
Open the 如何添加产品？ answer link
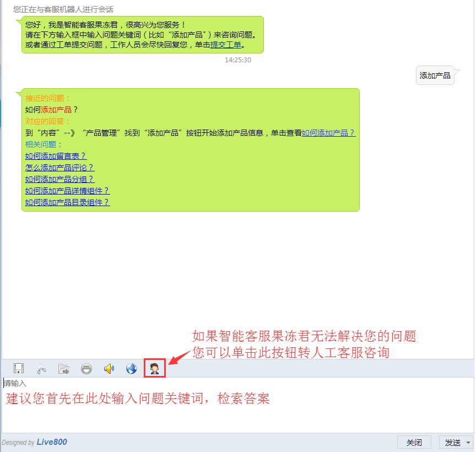328,133
